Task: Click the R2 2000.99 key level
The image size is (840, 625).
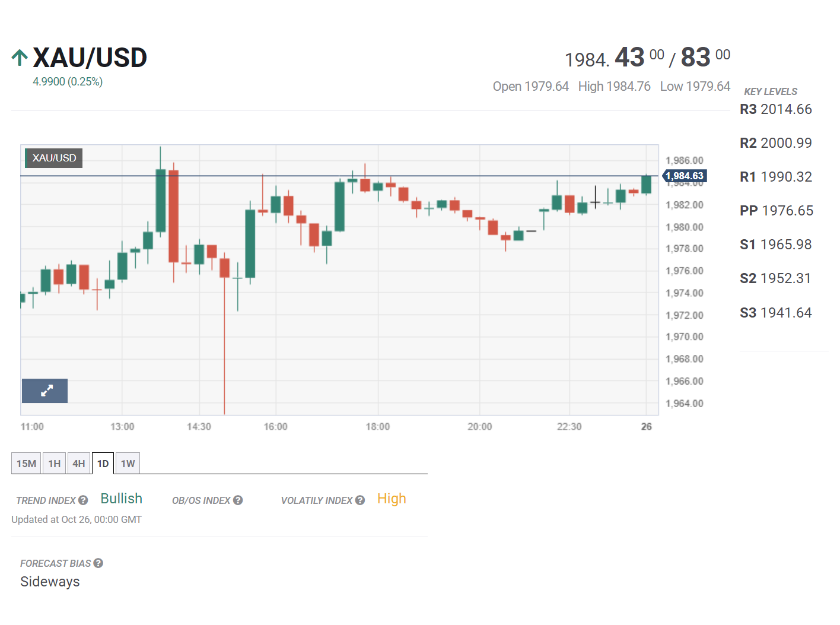Action: click(776, 143)
